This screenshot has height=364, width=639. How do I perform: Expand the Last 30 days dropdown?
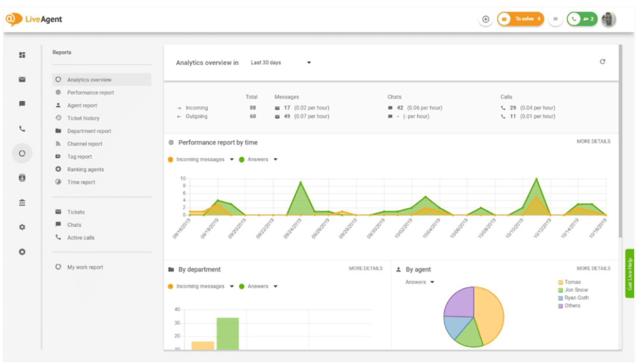[280, 62]
